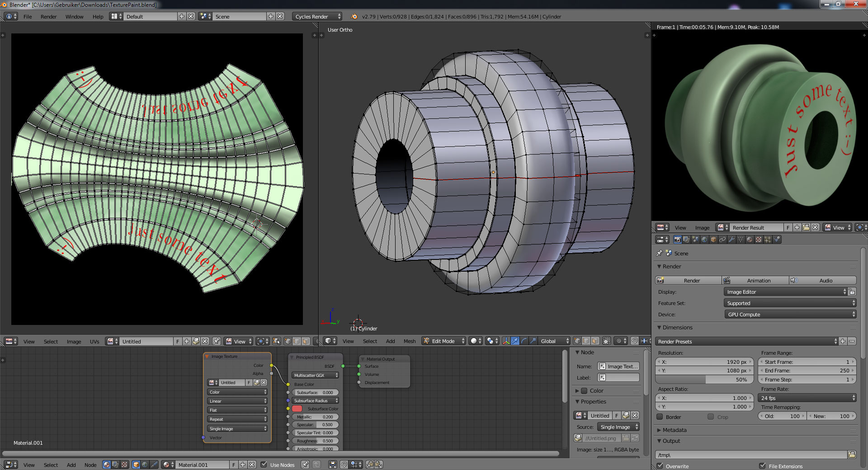Open image file for Render Result
The width and height of the screenshot is (868, 470).
(x=806, y=228)
